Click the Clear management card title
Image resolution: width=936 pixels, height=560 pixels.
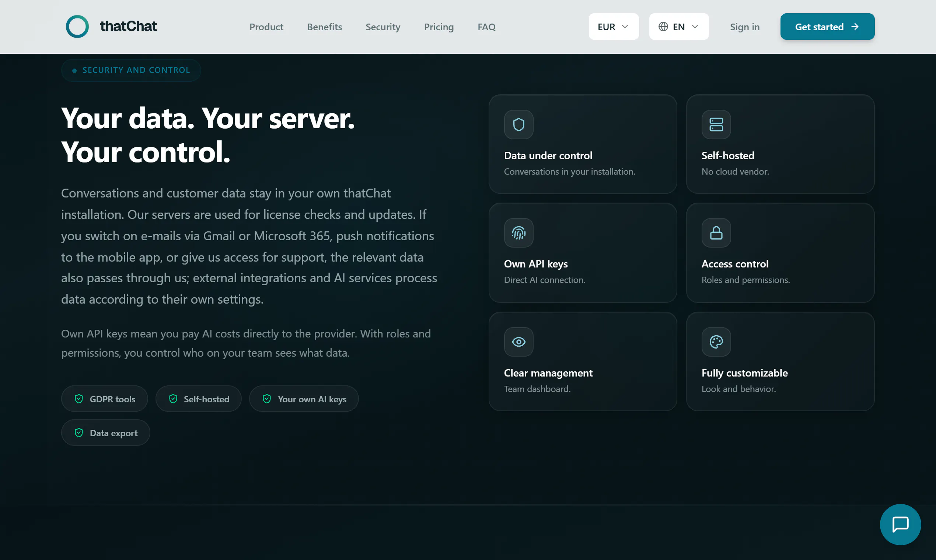pyautogui.click(x=548, y=373)
